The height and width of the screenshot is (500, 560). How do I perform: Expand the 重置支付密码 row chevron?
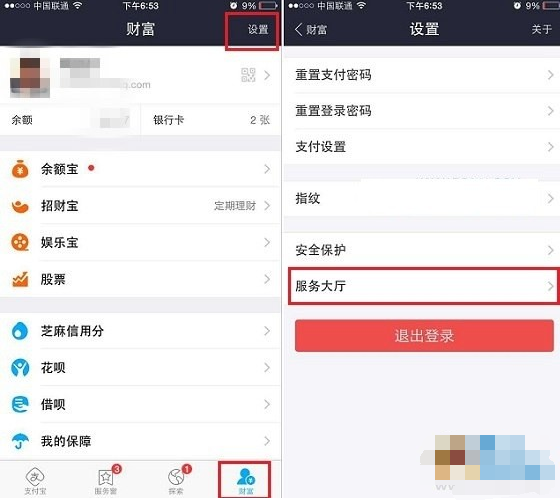click(550, 75)
